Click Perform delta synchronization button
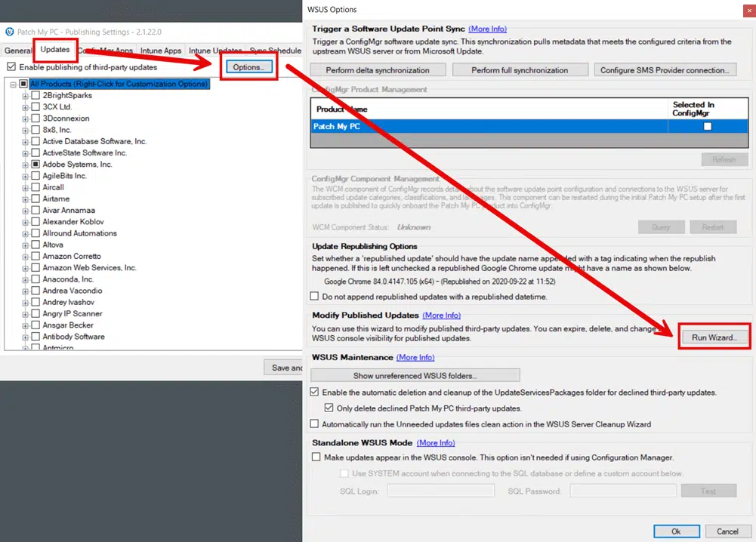 click(x=378, y=70)
